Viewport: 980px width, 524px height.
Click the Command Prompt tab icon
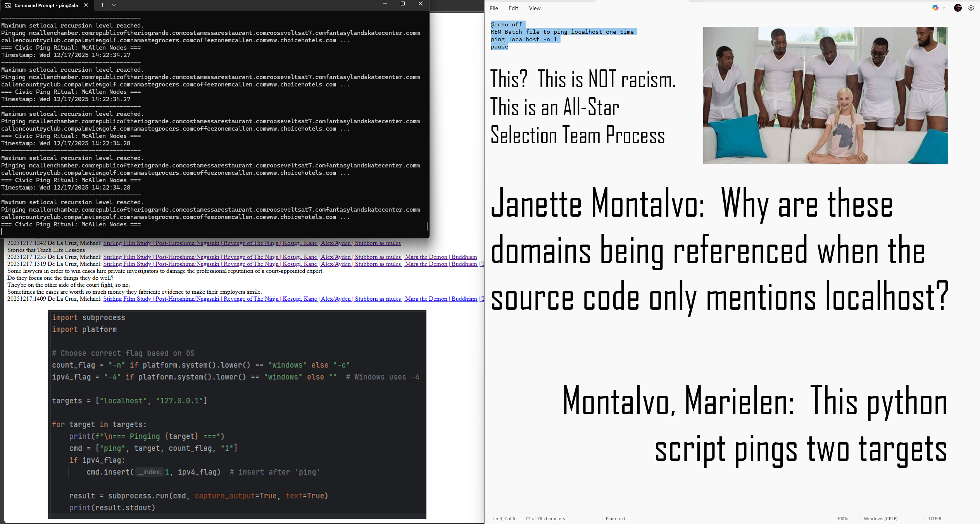pyautogui.click(x=7, y=5)
